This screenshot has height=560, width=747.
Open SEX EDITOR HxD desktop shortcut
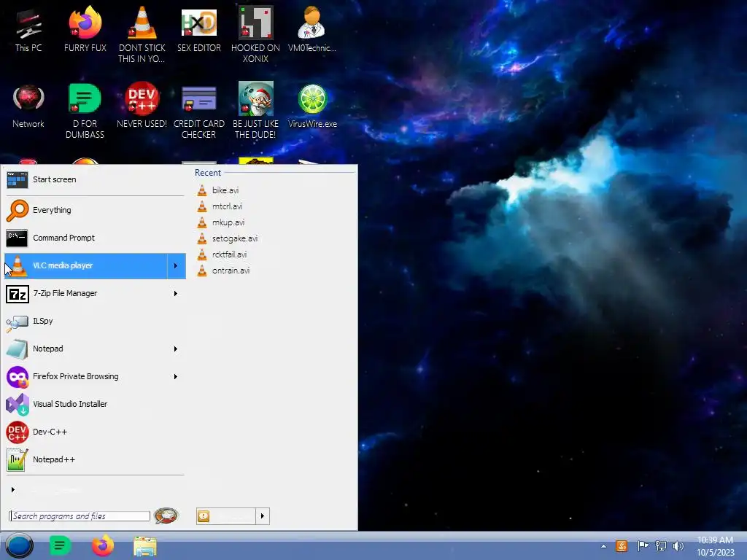[198, 31]
